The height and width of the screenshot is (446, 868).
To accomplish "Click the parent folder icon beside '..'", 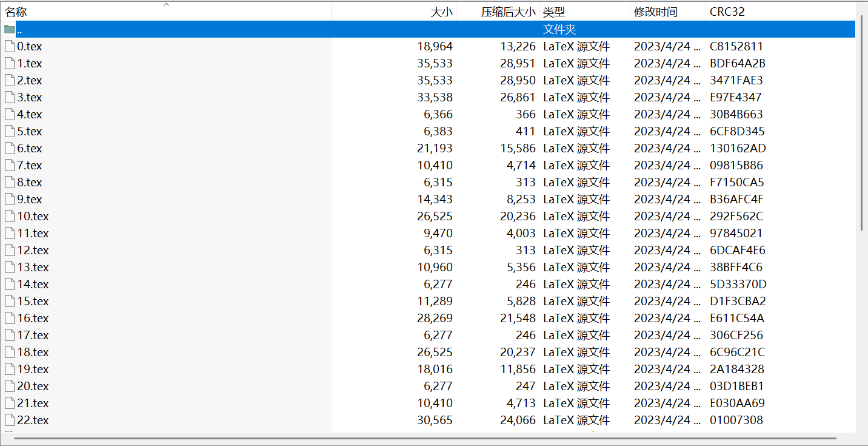I will point(10,29).
